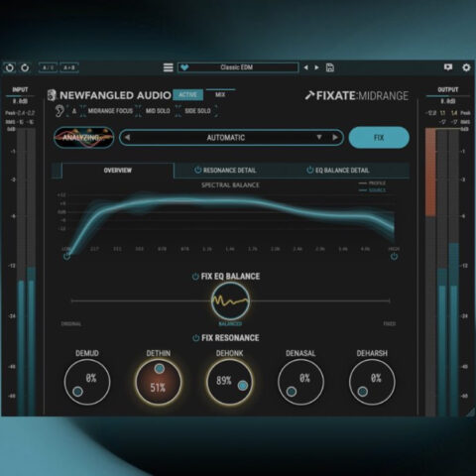Screen dimensions: 476x476
Task: Click the Profile legend entry
Action: click(373, 182)
